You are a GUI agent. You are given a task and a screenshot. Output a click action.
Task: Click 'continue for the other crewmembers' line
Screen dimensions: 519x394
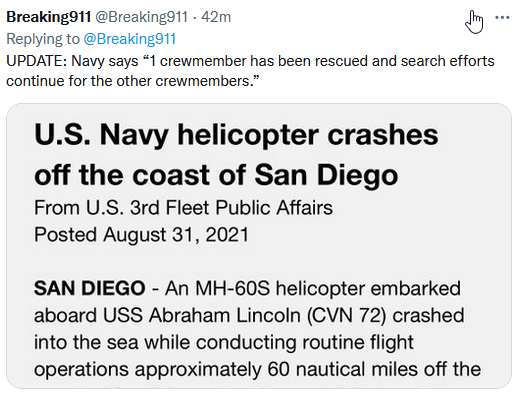coord(133,81)
